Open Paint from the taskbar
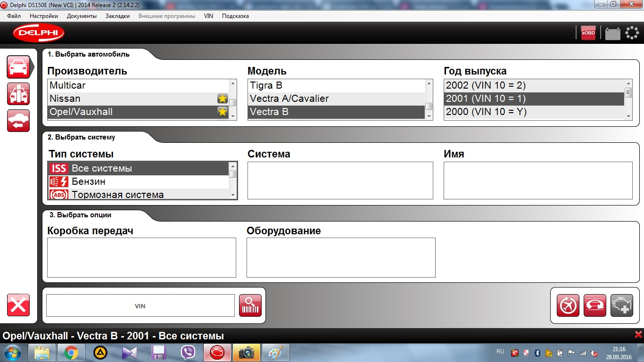 coord(275,353)
